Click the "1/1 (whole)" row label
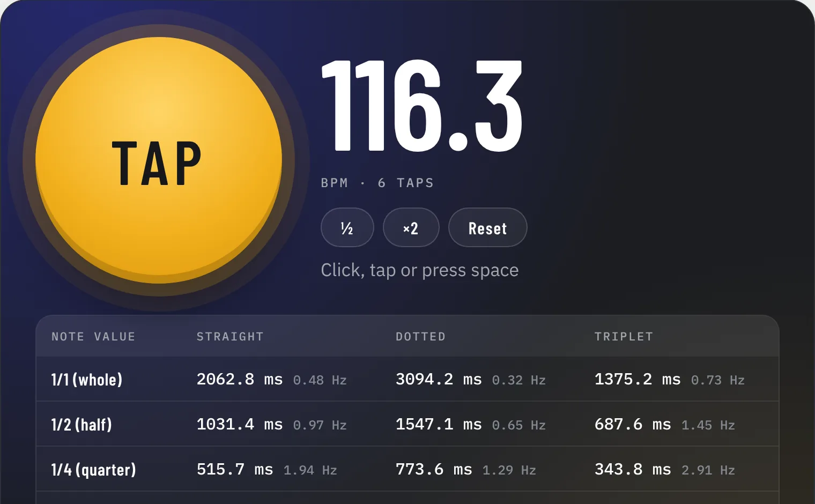 [87, 380]
